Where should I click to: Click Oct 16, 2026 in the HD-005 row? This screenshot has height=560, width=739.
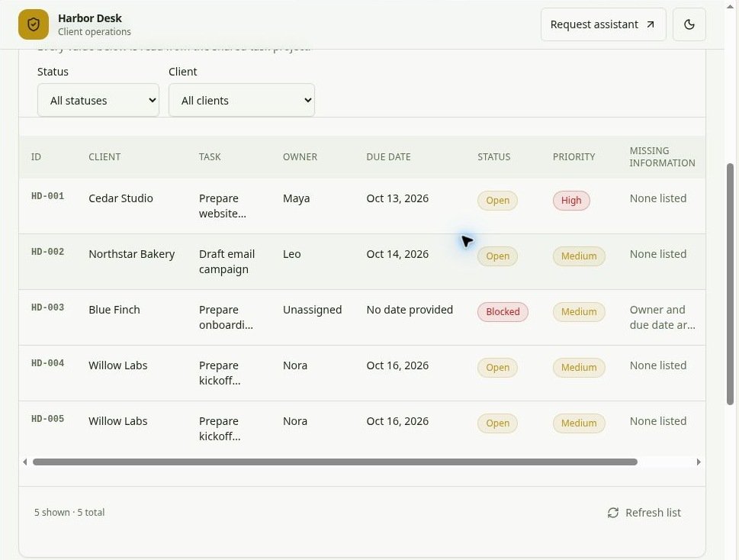pyautogui.click(x=397, y=421)
